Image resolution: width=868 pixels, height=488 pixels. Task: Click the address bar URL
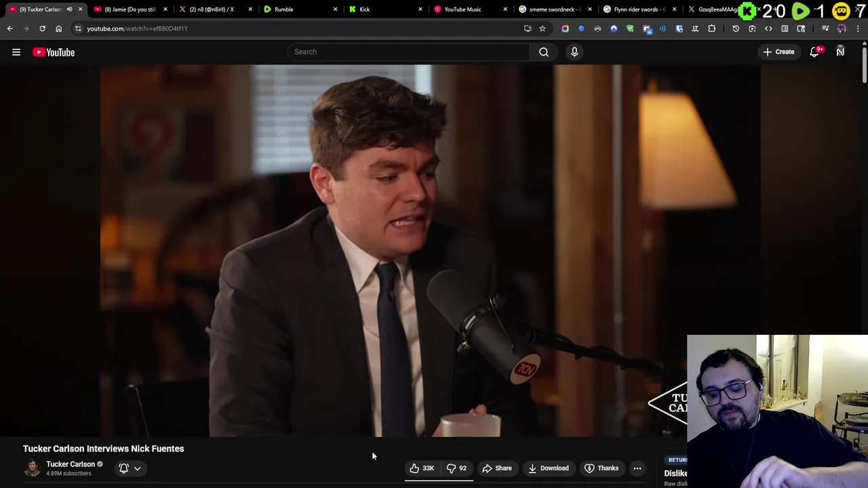pyautogui.click(x=137, y=28)
